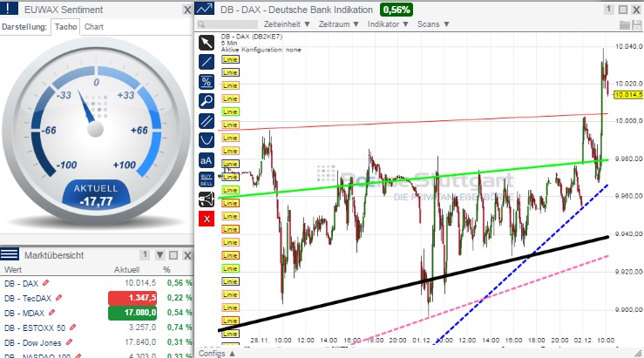Click the green 17.080,0 MDAX price cell
Image resolution: width=644 pixels, height=358 pixels.
pyautogui.click(x=132, y=313)
